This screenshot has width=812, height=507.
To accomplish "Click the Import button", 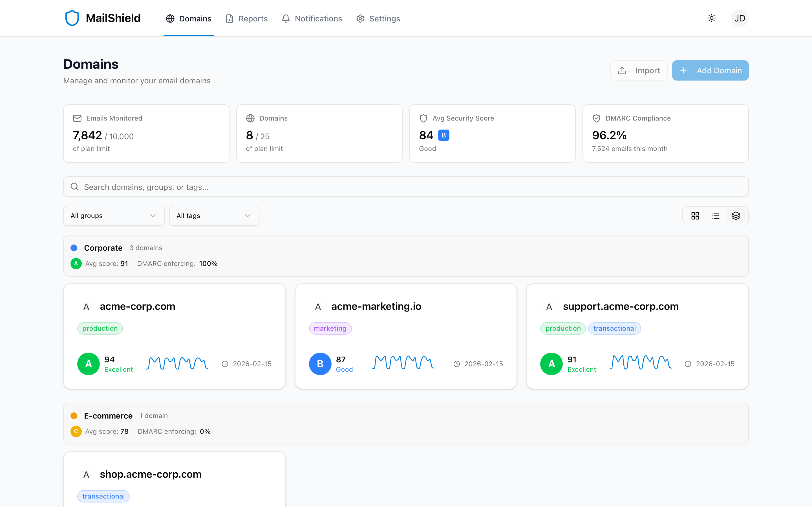I will [639, 70].
